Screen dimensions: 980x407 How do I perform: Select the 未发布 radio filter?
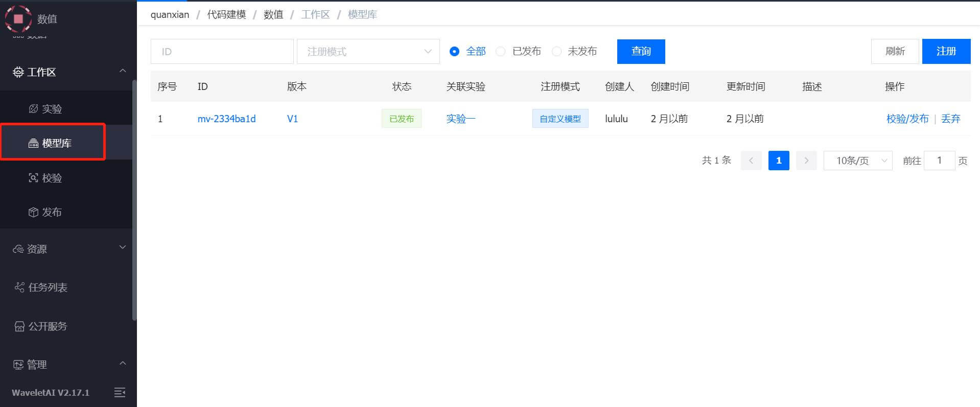[557, 52]
